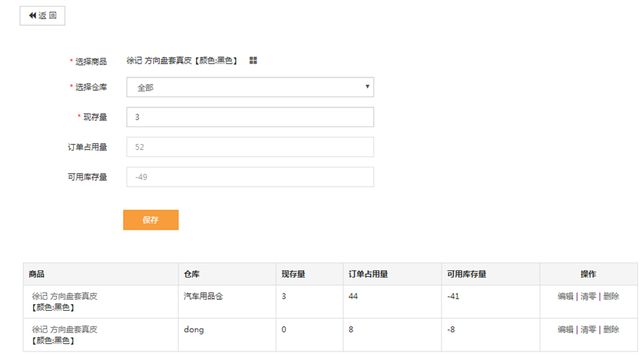Click the selected product name beside 选择商品
640x361 pixels.
point(182,60)
